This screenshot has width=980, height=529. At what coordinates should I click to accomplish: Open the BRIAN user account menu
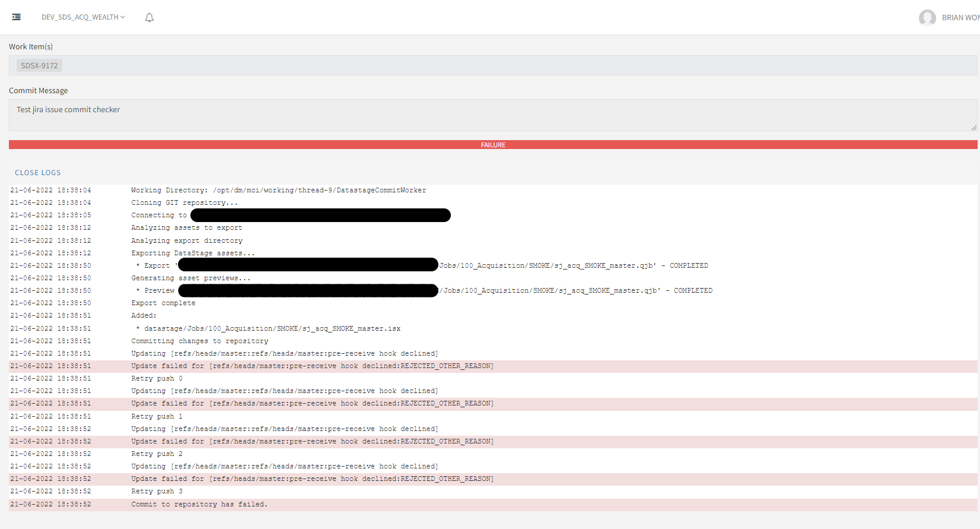960,18
